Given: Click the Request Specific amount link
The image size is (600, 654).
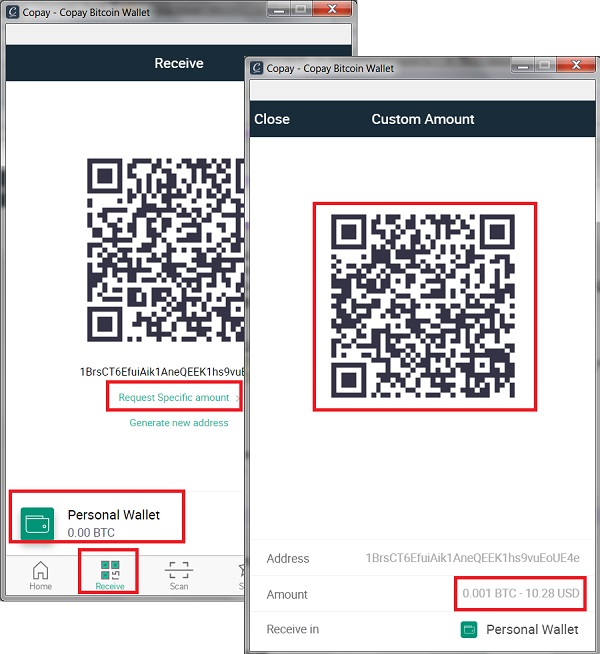Looking at the screenshot, I should coord(174,397).
